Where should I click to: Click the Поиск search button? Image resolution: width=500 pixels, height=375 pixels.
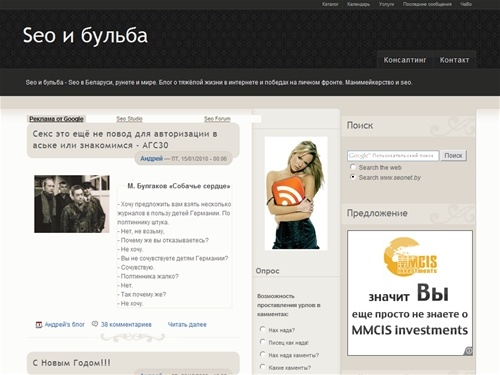coord(453,156)
